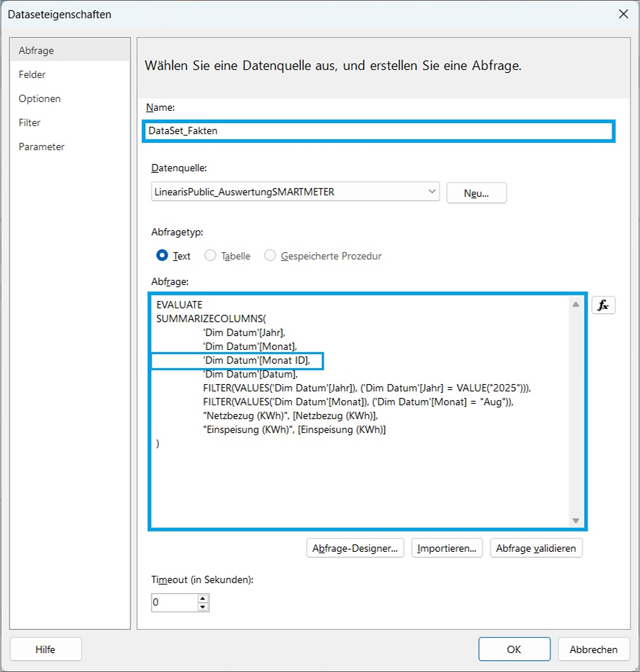The image size is (640, 672).
Task: Click into the Name input field
Action: (379, 131)
